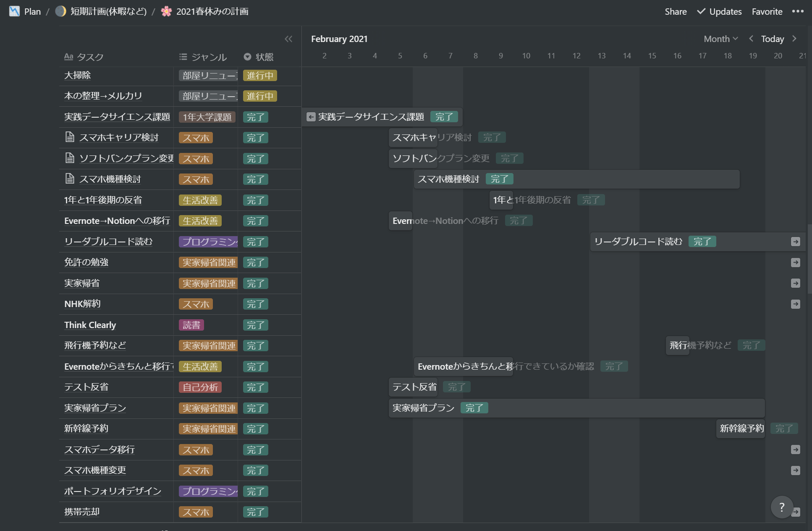812x531 pixels.
Task: Click the ellipsis menu icon top right
Action: click(798, 11)
